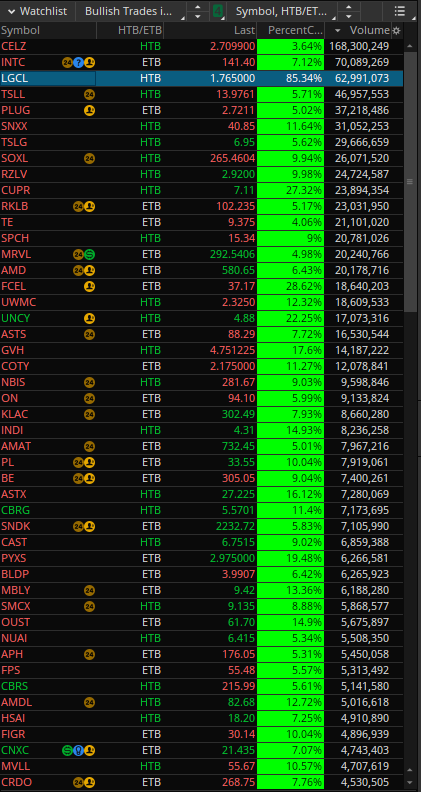Click the yellow person icon on UNCY row

point(89,318)
